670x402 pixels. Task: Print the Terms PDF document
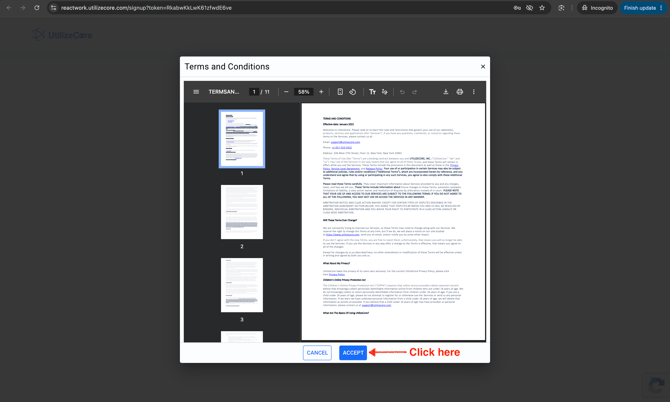coord(460,92)
